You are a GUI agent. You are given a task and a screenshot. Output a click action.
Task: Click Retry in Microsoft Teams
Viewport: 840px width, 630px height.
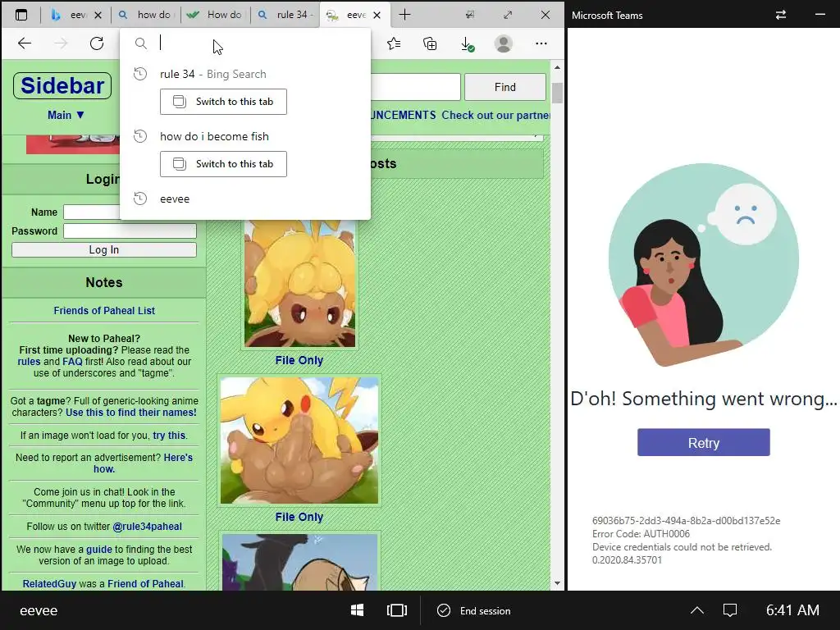pyautogui.click(x=703, y=442)
